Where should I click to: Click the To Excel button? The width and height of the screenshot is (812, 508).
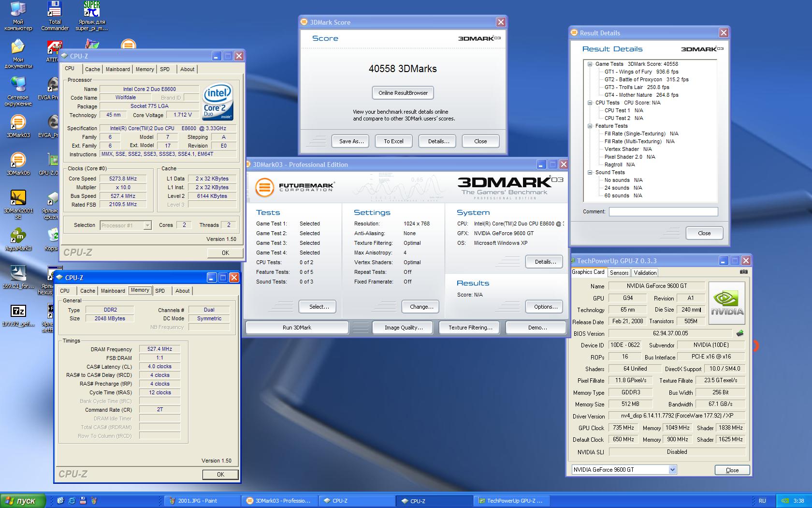(393, 141)
